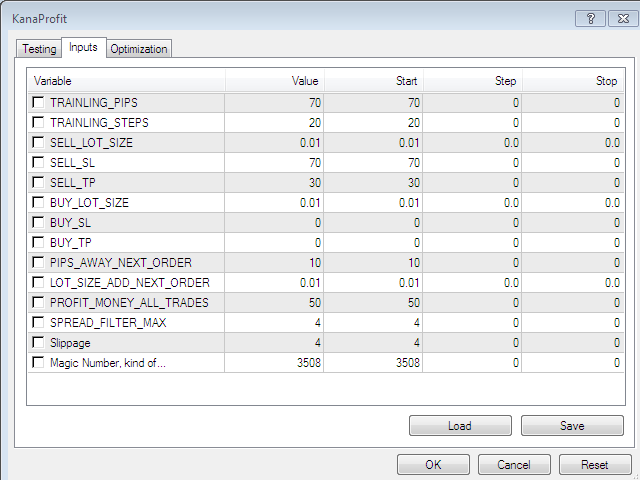640x480 pixels.
Task: Click the Stop column header
Action: tap(573, 81)
